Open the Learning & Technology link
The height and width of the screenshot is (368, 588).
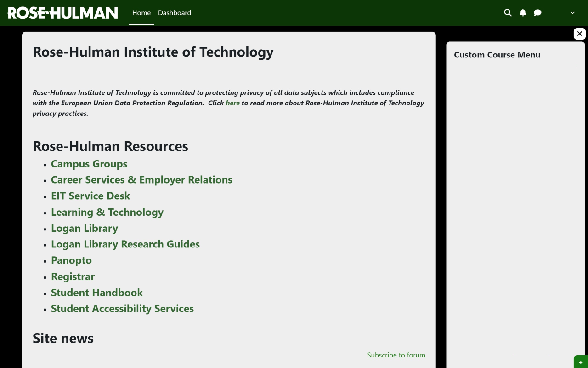107,212
